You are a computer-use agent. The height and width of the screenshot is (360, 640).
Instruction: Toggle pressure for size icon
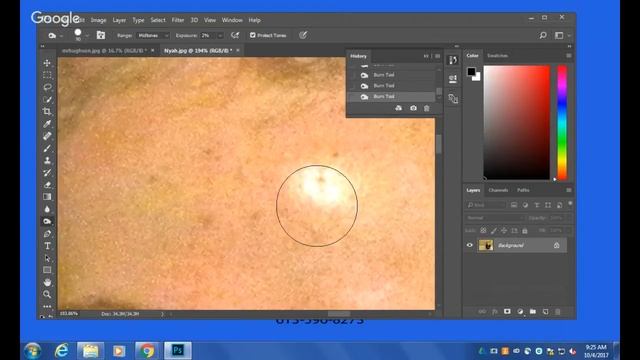[303, 36]
